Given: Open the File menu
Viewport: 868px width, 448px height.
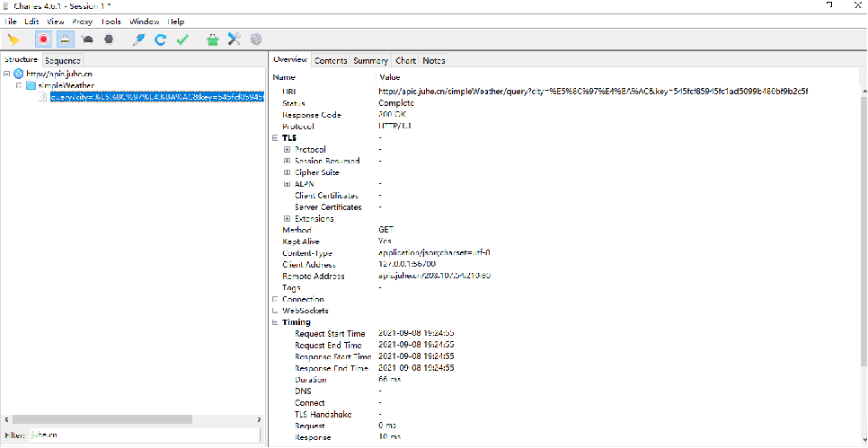Looking at the screenshot, I should tap(11, 22).
